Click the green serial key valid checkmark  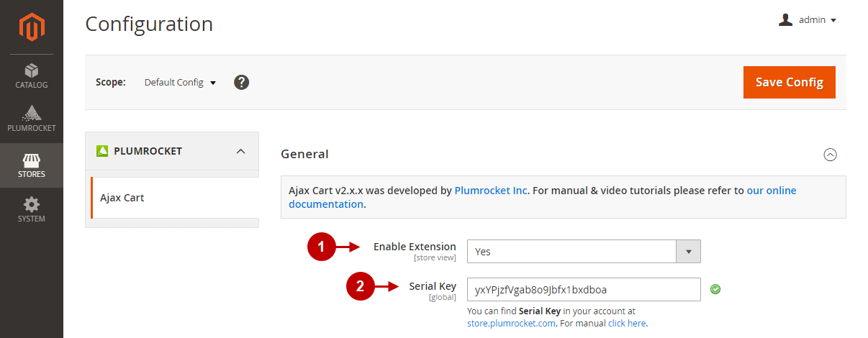pyautogui.click(x=715, y=289)
